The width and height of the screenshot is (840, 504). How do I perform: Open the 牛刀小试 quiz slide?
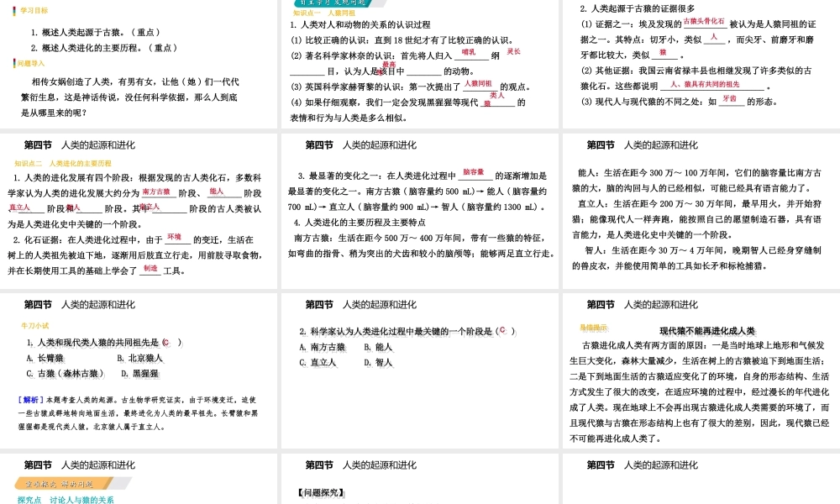[139, 370]
